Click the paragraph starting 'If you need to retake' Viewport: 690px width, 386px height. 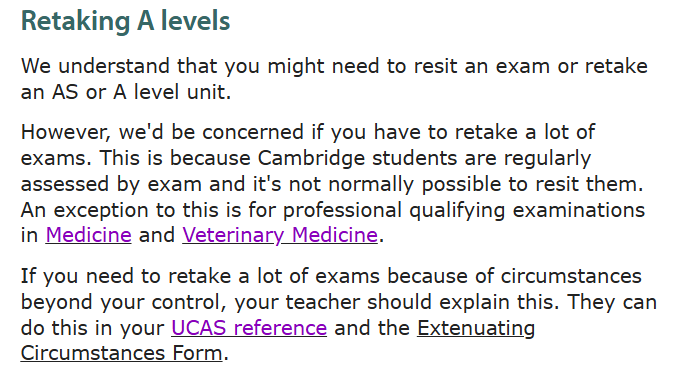(339, 315)
